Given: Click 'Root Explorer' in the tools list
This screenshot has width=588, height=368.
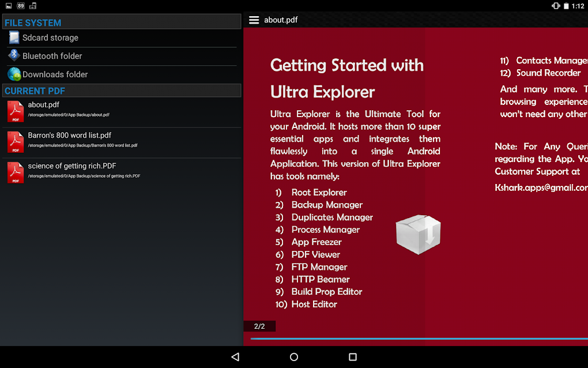Looking at the screenshot, I should 319,193.
